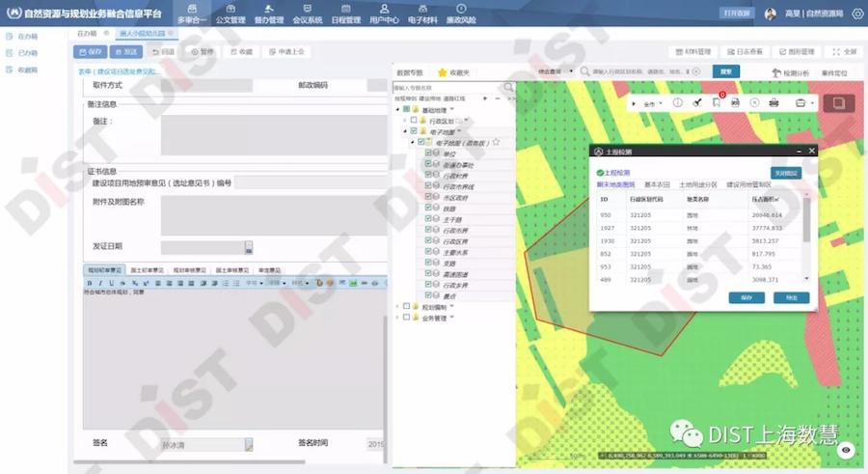Viewport: 868px width, 474px height.
Task: Uncheck the 铁路 layer checkbox
Action: pos(428,208)
